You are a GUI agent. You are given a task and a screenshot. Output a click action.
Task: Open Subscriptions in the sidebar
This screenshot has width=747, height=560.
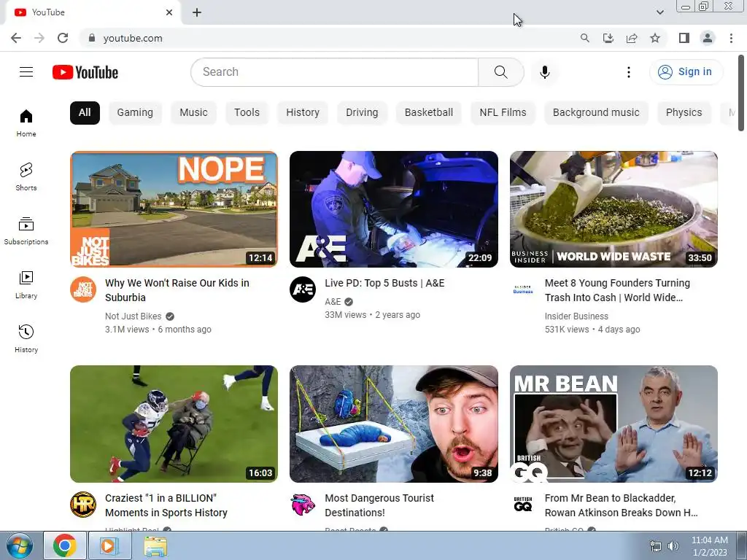pyautogui.click(x=26, y=231)
